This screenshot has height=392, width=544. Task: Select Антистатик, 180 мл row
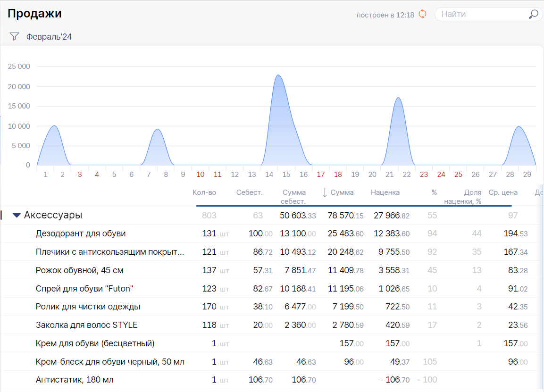tap(75, 380)
